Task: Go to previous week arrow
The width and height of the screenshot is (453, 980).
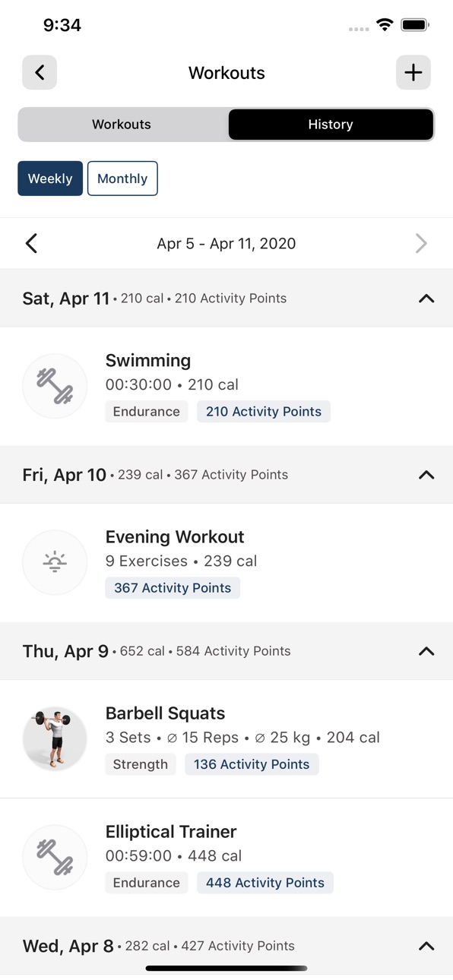Action: (x=31, y=243)
